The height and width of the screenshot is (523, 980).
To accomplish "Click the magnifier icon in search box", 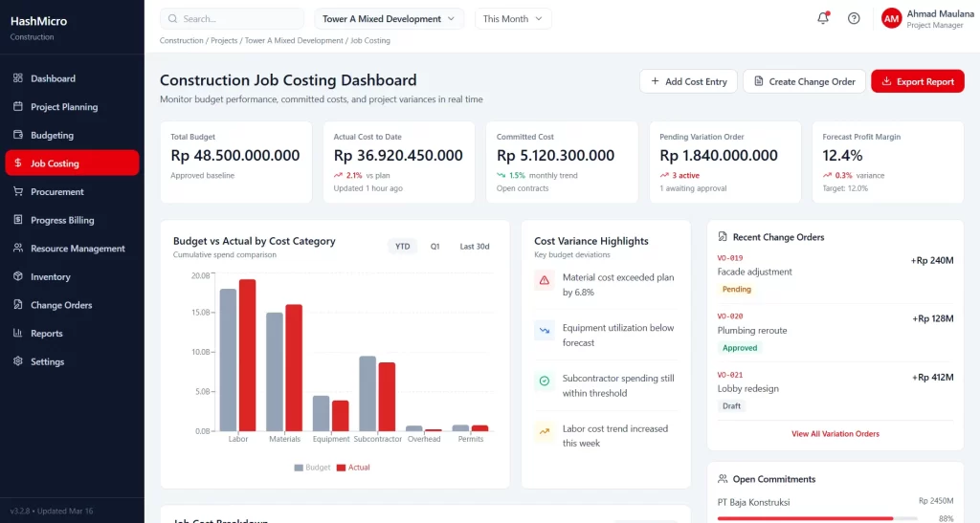I will (x=173, y=19).
